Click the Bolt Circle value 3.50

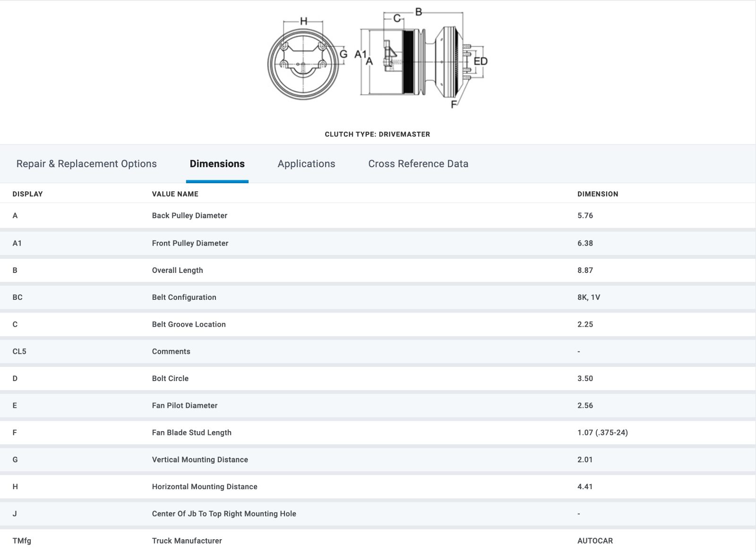[585, 379]
